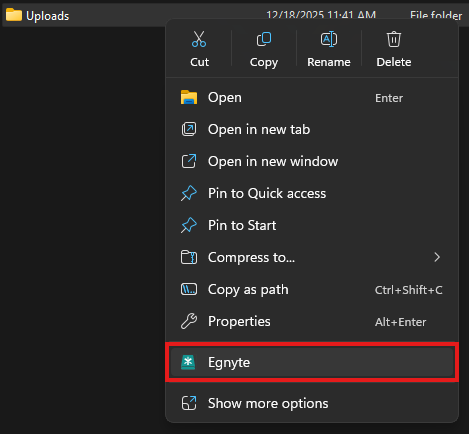Image resolution: width=469 pixels, height=434 pixels.
Task: Click the Delete trash icon
Action: click(394, 39)
